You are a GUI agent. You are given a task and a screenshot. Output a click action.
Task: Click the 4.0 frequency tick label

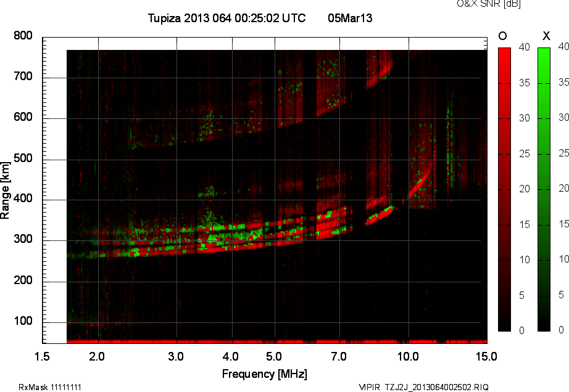coord(231,356)
